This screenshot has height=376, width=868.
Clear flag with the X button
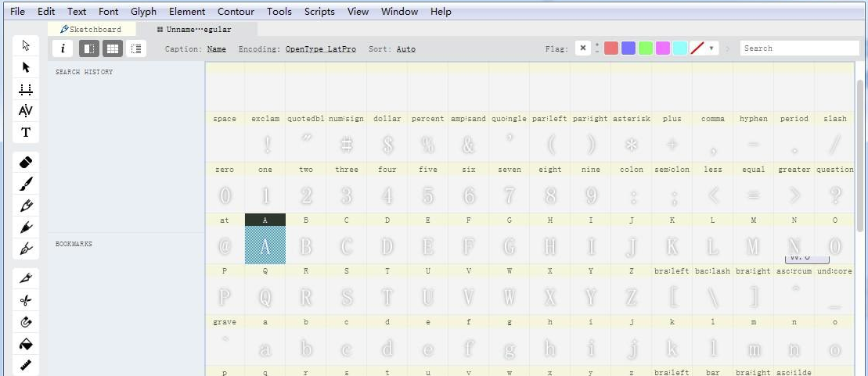[582, 48]
